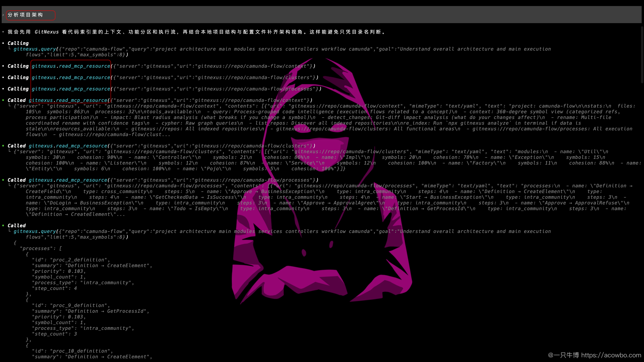Image resolution: width=644 pixels, height=362 pixels.
Task: Click "id": "proc_9_definition" line
Action: click(x=71, y=305)
